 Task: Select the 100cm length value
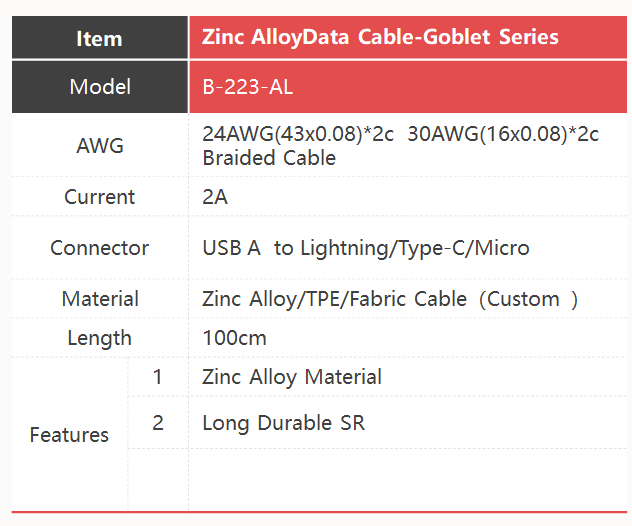coord(234,338)
